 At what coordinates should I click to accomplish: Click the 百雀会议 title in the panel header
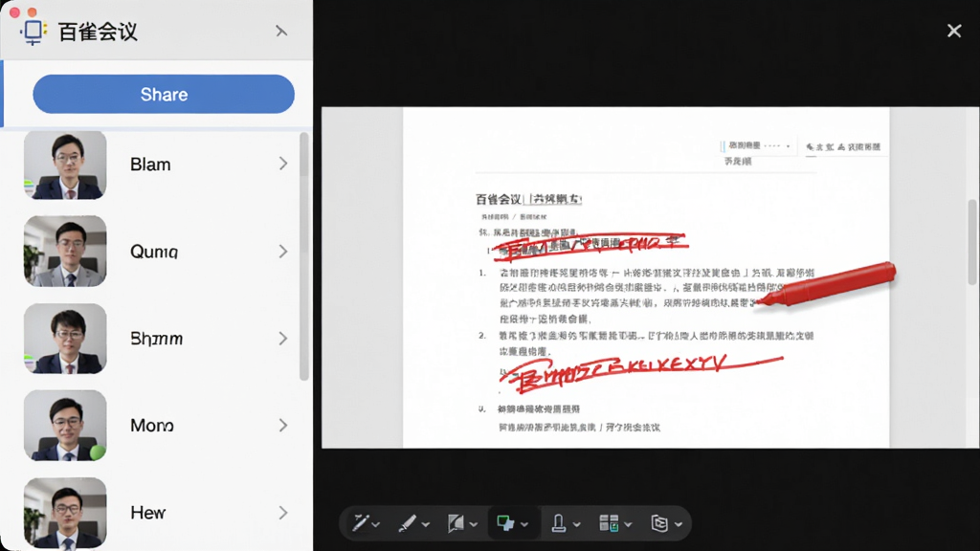(x=98, y=32)
